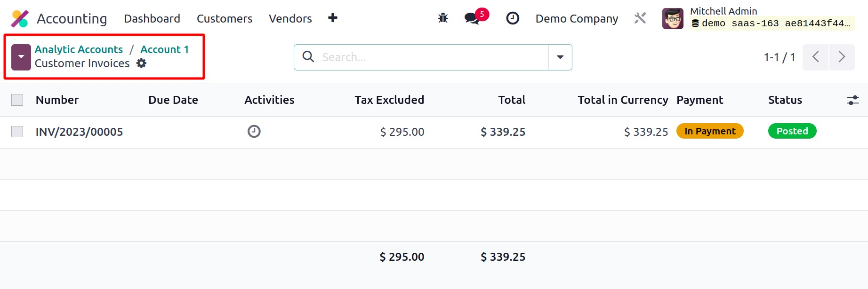Open the activities clock icon in navbar

[513, 18]
